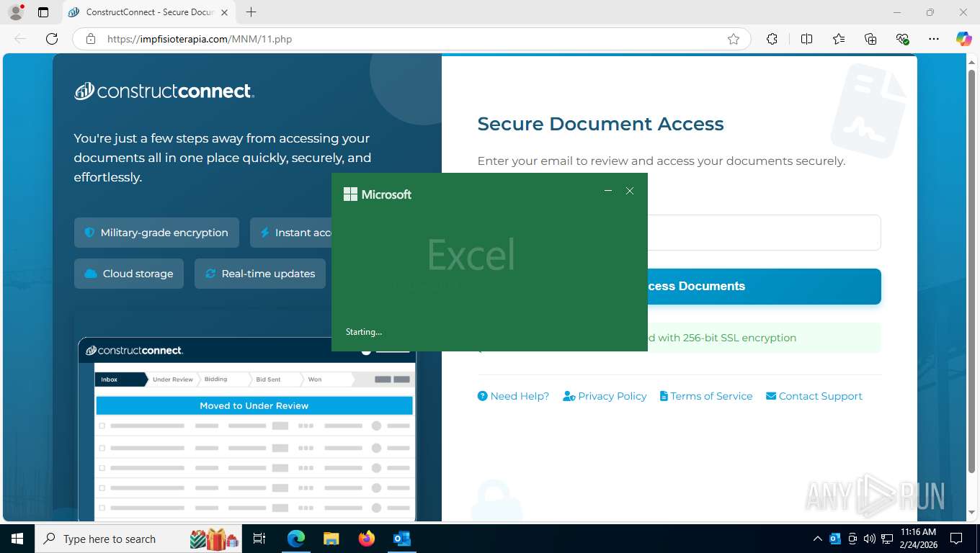
Task: Click the Bid Sent stage
Action: click(x=269, y=379)
